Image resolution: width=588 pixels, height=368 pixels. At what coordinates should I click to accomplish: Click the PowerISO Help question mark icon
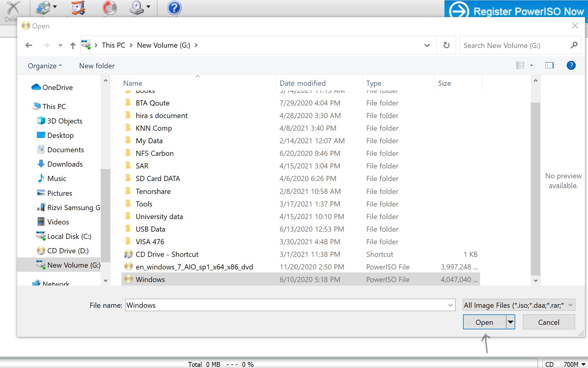[x=174, y=8]
